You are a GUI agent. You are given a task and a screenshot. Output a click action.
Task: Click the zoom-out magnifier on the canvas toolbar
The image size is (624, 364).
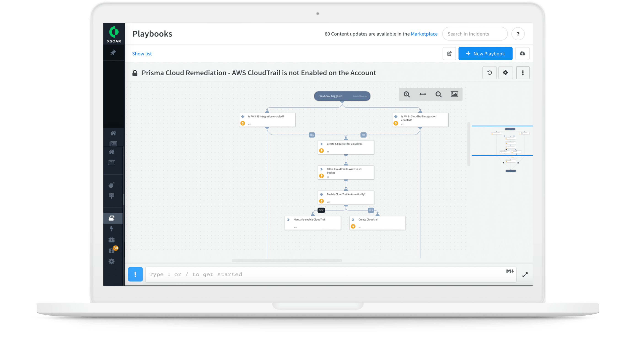[438, 94]
